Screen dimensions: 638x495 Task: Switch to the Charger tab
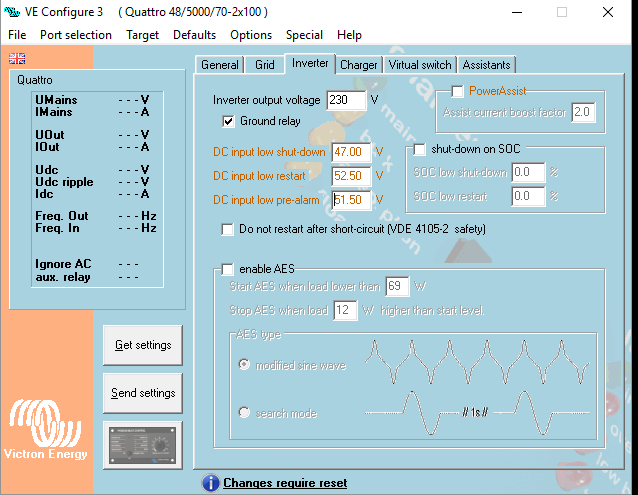point(358,65)
